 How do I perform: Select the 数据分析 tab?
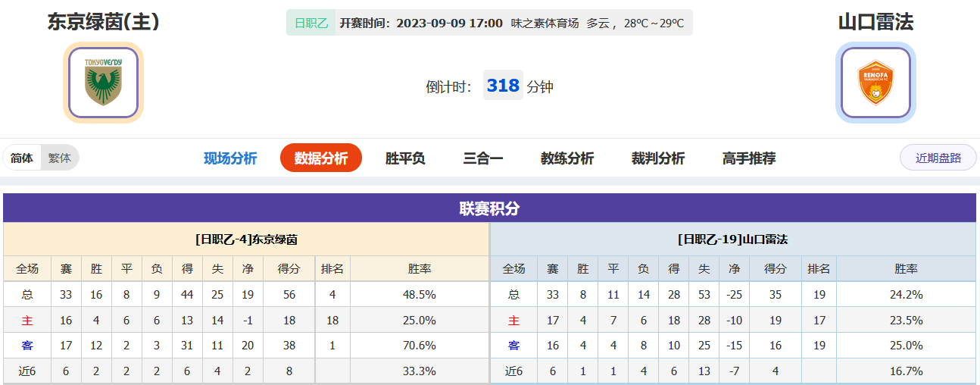point(321,158)
